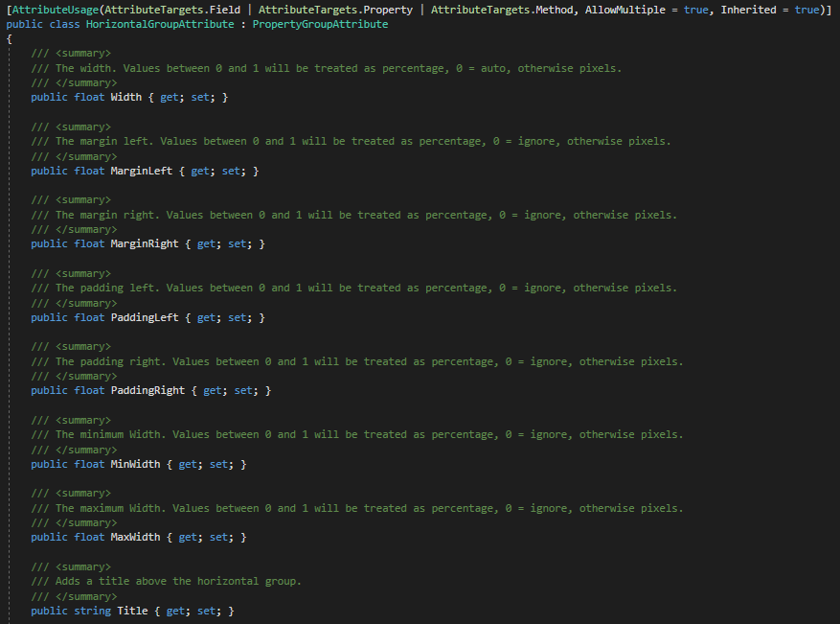Click the opening curly brace of the class
The width and height of the screenshot is (840, 624).
coord(10,39)
